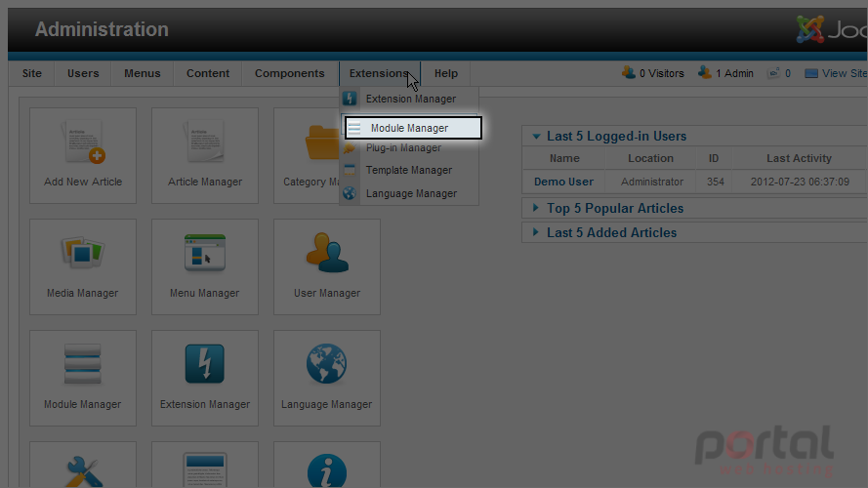Click the Template Manager icon in dropdown
This screenshot has width=868, height=488.
[x=350, y=170]
